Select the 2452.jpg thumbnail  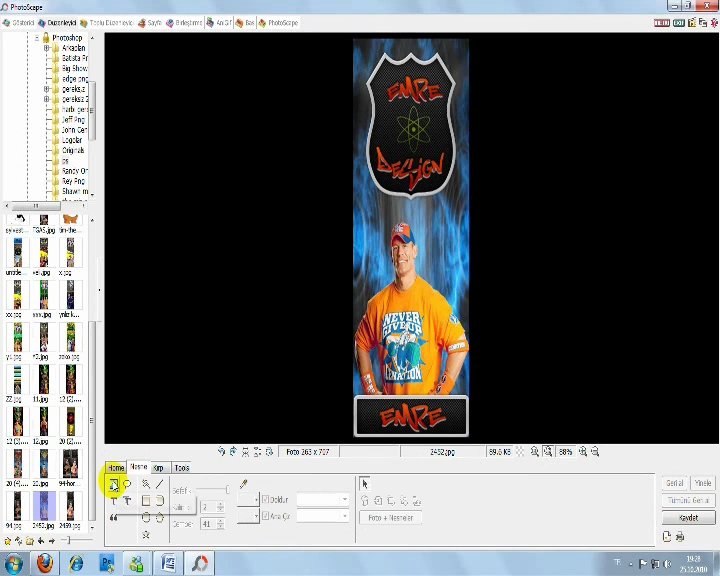(x=44, y=510)
